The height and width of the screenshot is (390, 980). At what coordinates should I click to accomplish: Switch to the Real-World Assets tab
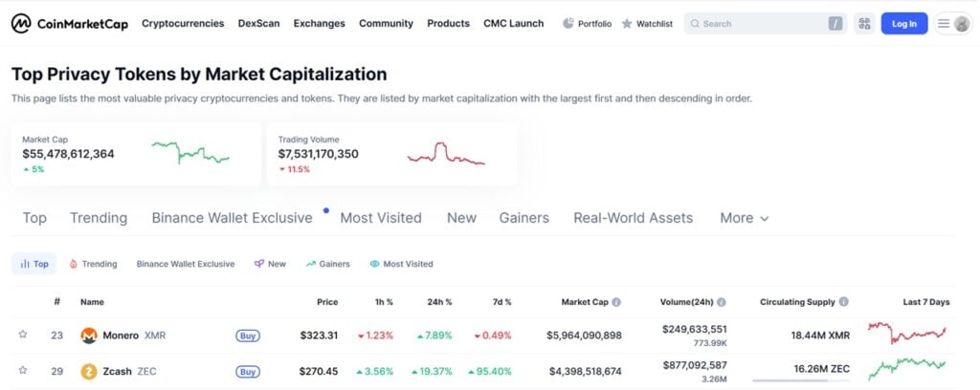[633, 218]
